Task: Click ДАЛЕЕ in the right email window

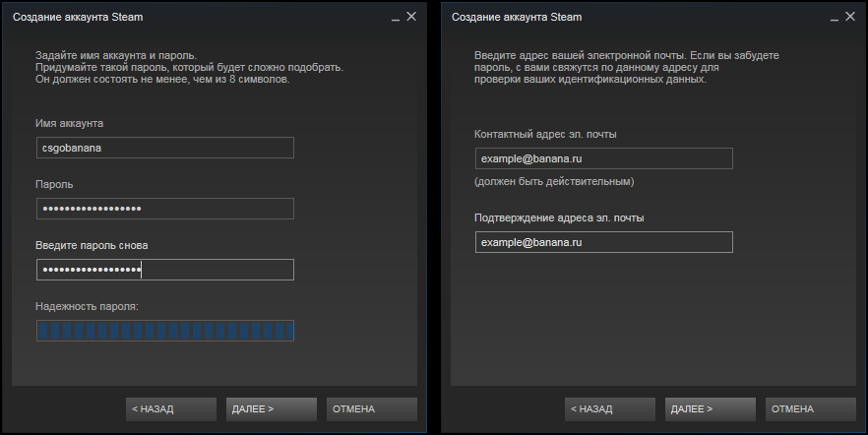Action: [711, 409]
